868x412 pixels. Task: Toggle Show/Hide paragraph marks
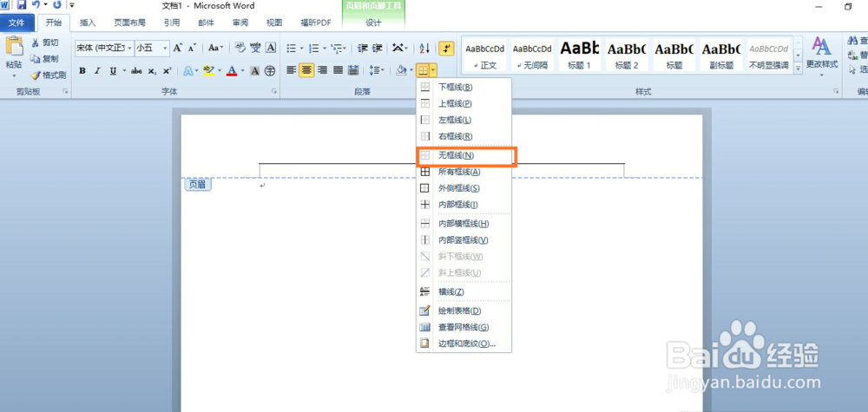(446, 48)
